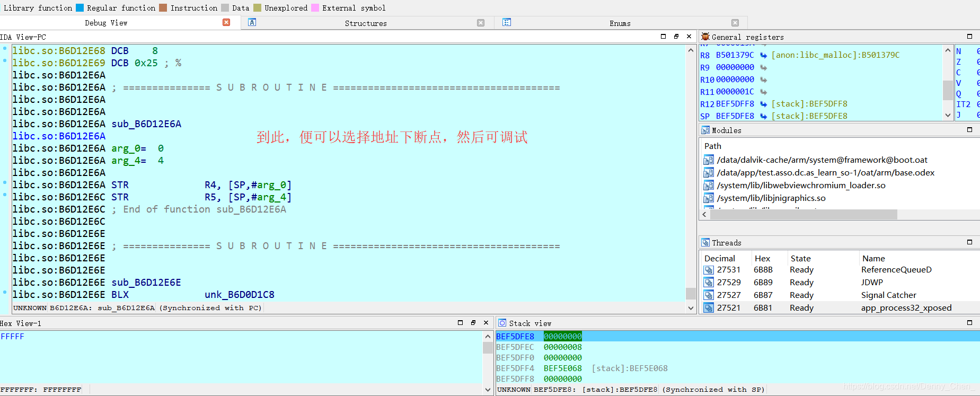Click the N flag in status register pane
This screenshot has height=396, width=980.
point(958,51)
